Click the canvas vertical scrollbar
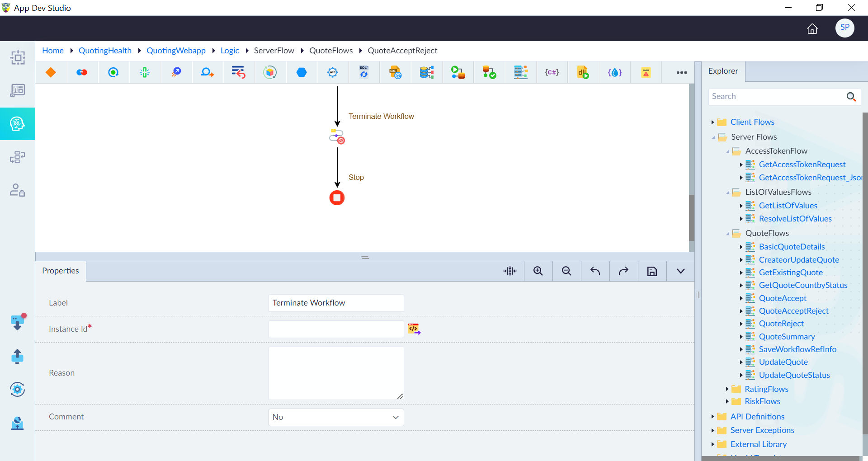 (x=691, y=218)
